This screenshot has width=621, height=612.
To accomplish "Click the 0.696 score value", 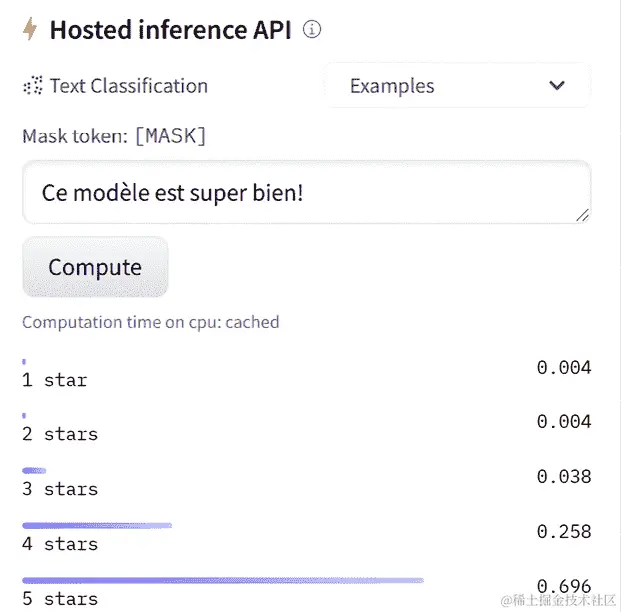I will 564,586.
